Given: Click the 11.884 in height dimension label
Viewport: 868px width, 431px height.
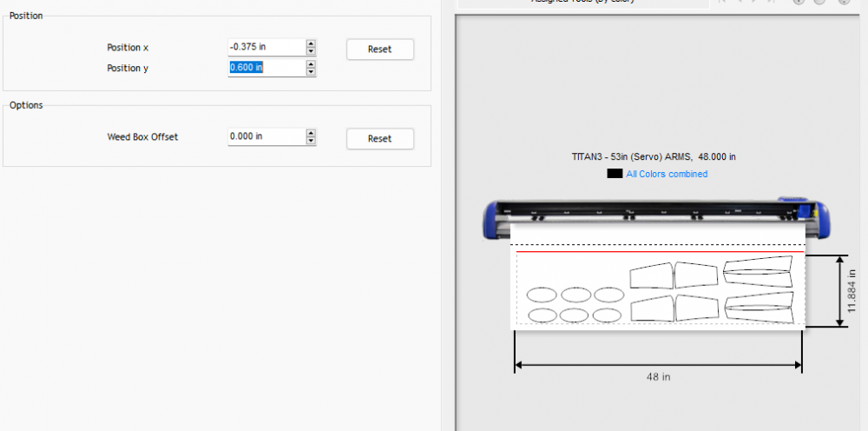Looking at the screenshot, I should coord(852,291).
